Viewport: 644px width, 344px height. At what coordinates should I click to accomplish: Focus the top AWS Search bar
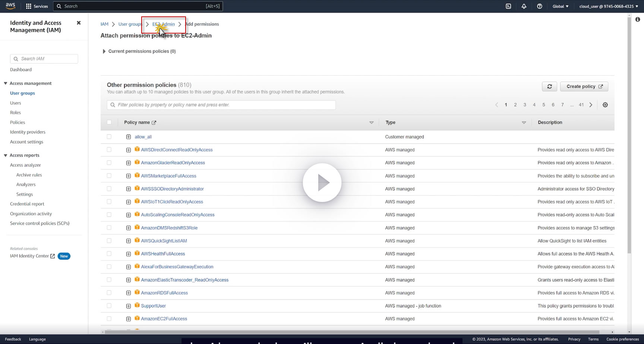(x=138, y=6)
